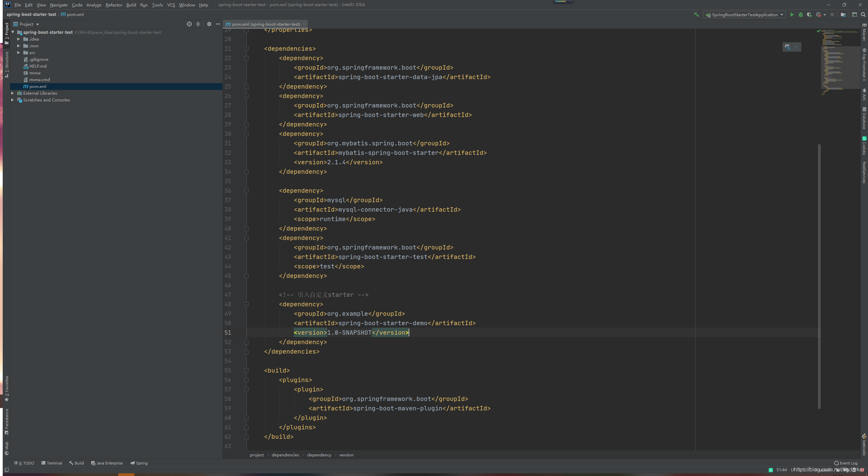Open the Edit menu
Image resolution: width=868 pixels, height=476 pixels.
point(29,5)
